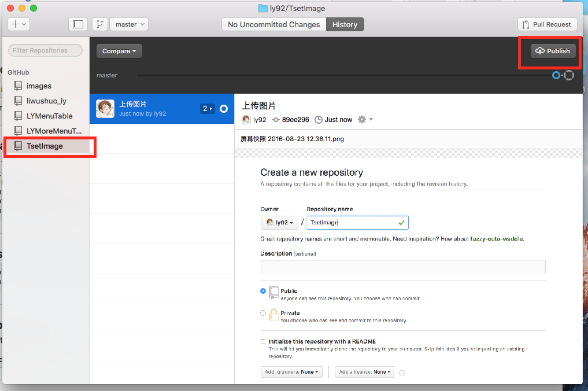Click the pull request icon
Screen dimensions: 588x391
tap(526, 25)
